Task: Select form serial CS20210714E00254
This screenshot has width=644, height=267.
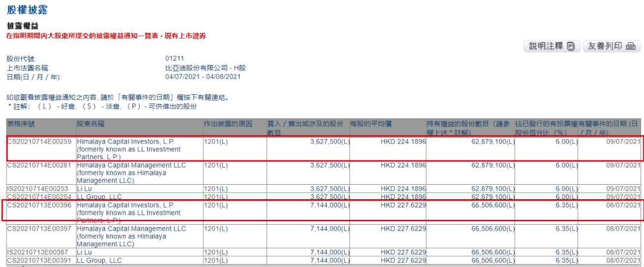Action: (39, 197)
